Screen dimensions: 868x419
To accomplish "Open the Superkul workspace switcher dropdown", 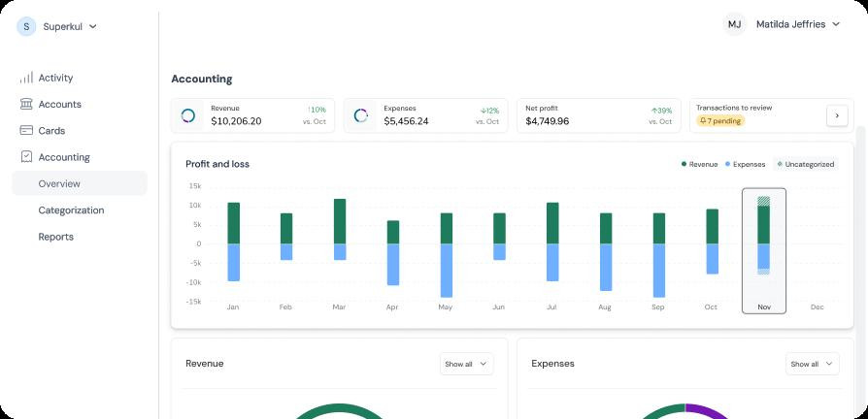I will (x=57, y=26).
